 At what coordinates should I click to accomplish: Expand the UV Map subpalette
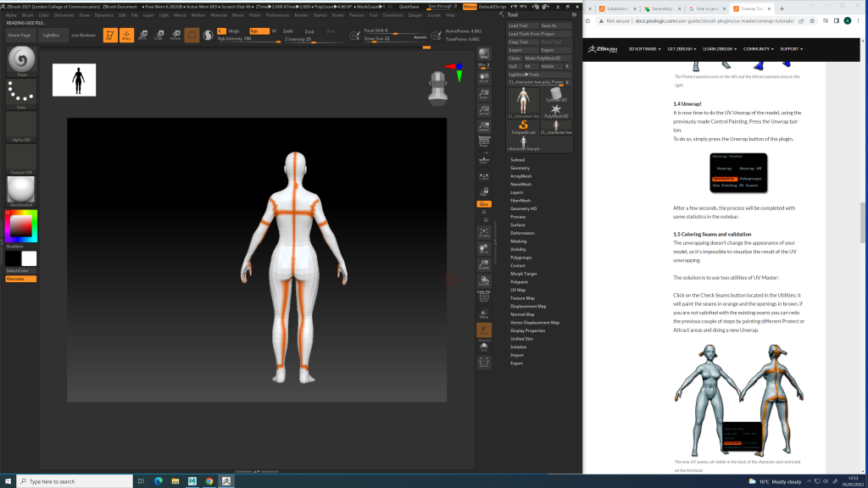pyautogui.click(x=518, y=290)
